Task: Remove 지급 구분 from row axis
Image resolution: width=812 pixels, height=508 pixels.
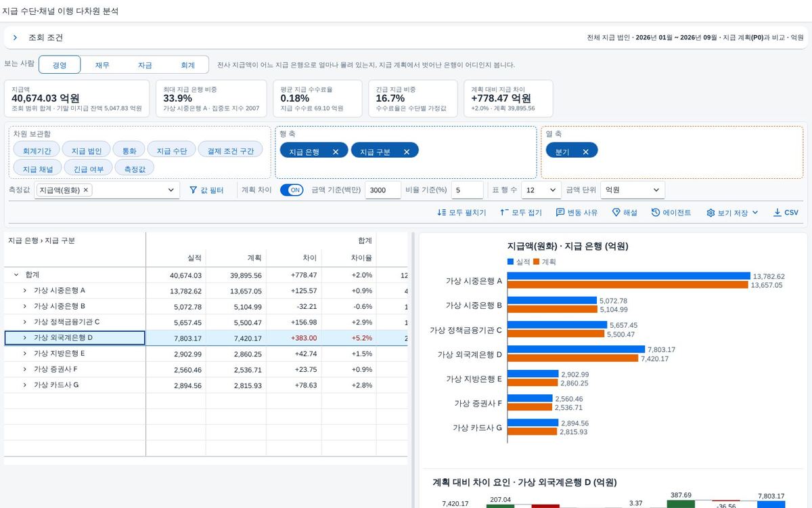Action: point(406,152)
